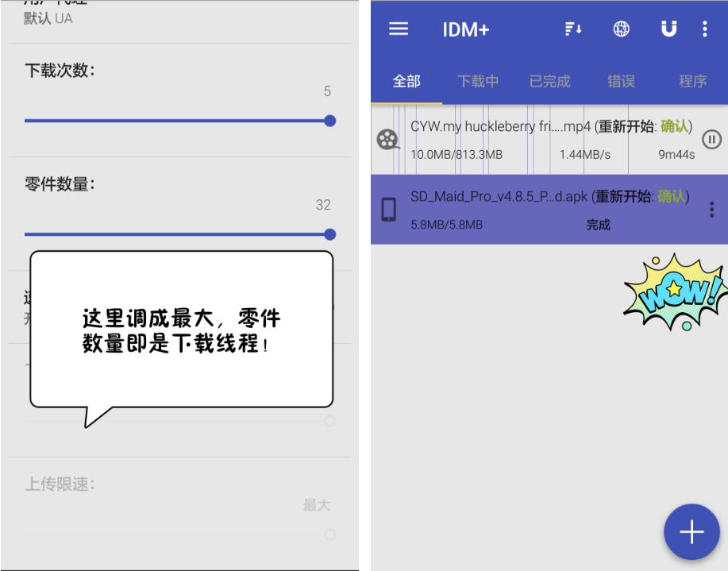Click the 1.44MB/s download speed value
Viewport: 728px width, 571px height.
tap(584, 155)
